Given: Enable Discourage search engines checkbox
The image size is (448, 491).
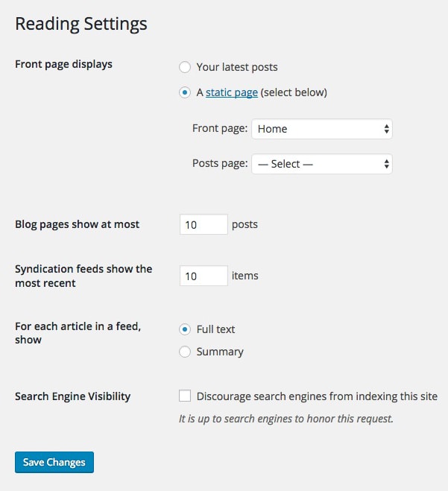Looking at the screenshot, I should click(185, 396).
